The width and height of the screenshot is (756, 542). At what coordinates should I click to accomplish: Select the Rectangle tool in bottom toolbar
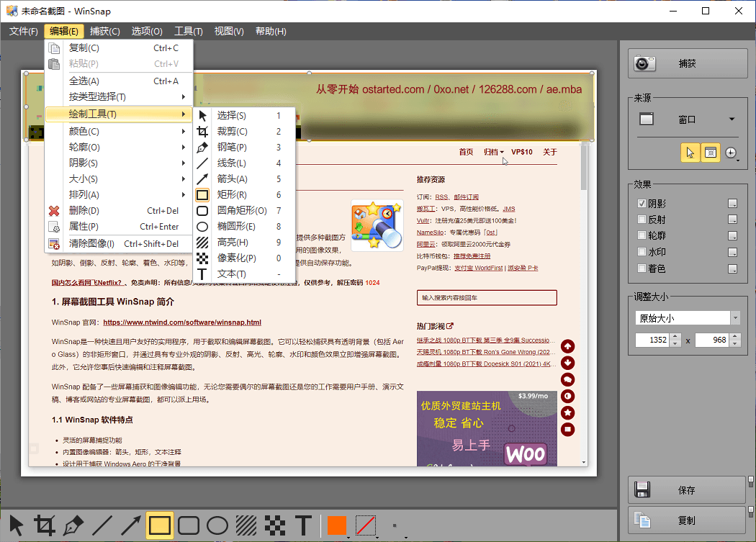[160, 525]
